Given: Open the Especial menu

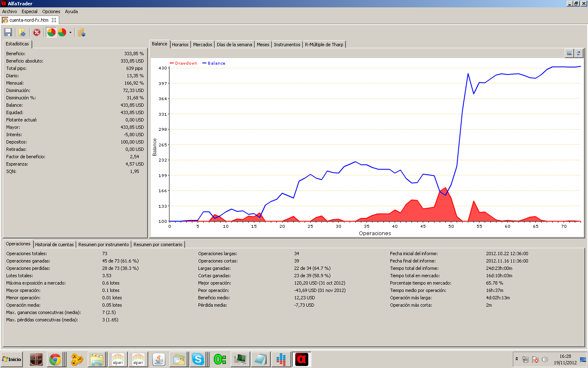Looking at the screenshot, I should click(29, 11).
